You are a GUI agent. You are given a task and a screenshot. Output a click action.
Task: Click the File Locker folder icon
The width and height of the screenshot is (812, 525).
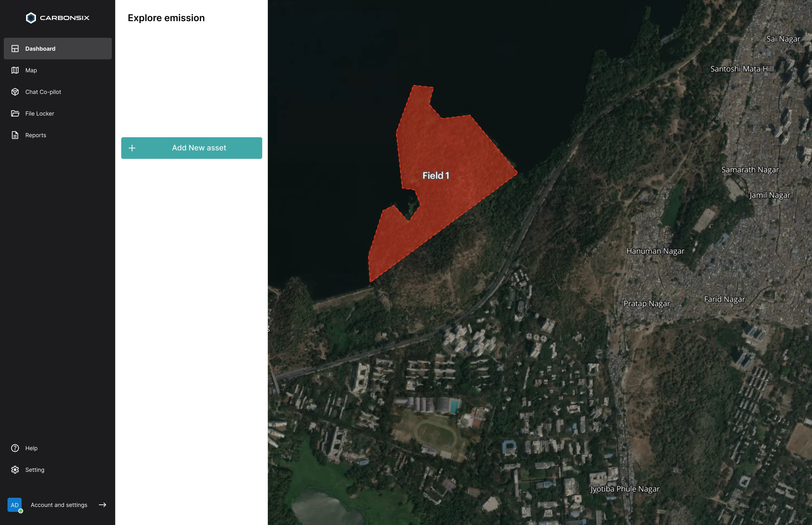(x=15, y=114)
